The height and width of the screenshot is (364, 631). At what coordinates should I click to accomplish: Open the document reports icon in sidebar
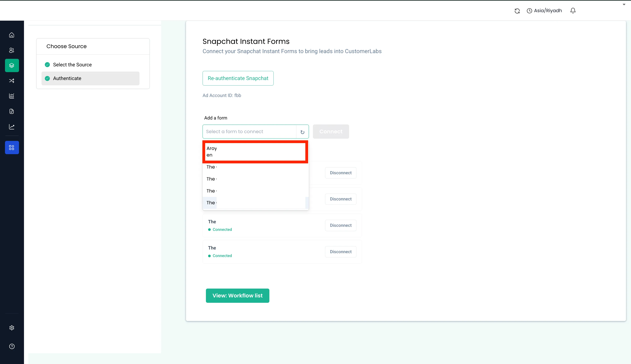pyautogui.click(x=12, y=111)
